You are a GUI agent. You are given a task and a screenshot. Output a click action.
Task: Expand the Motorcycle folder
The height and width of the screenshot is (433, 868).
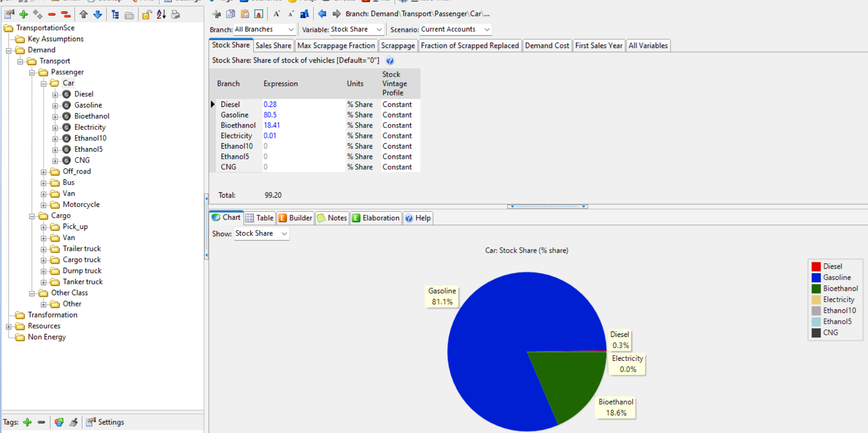tap(44, 205)
